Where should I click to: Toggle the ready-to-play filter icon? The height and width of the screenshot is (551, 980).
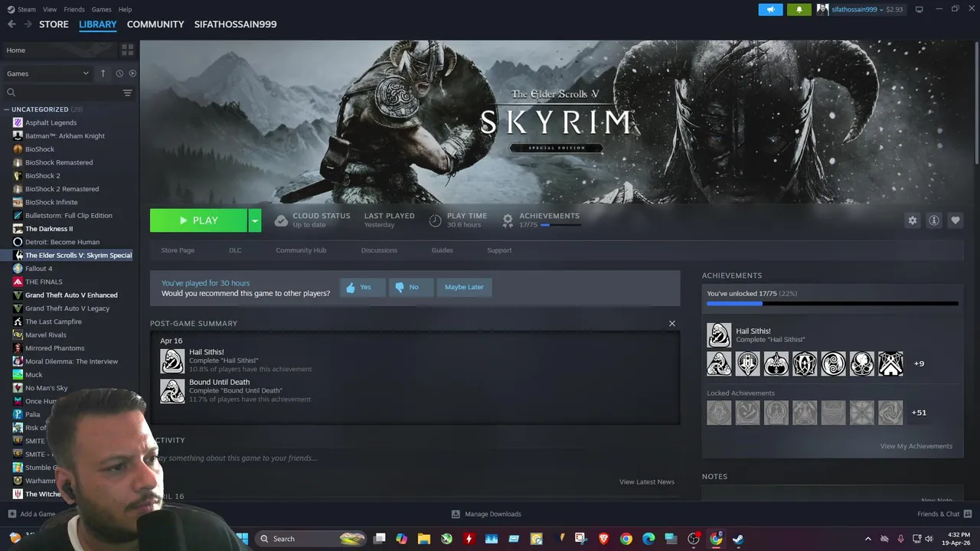pos(132,73)
